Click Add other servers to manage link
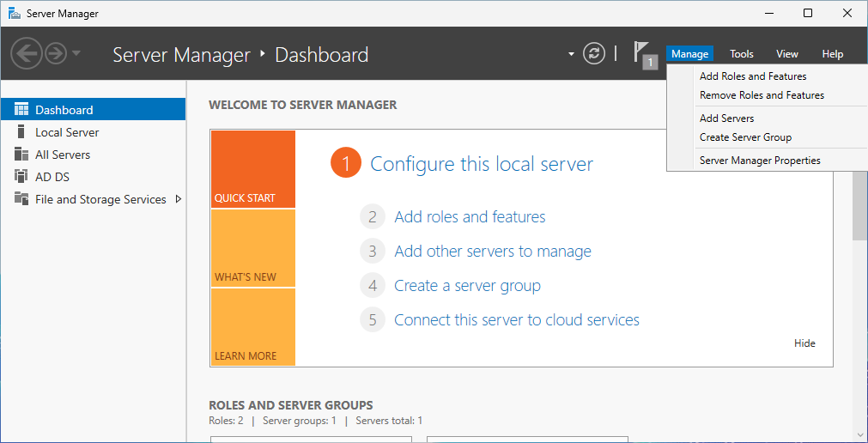868x443 pixels. (493, 252)
